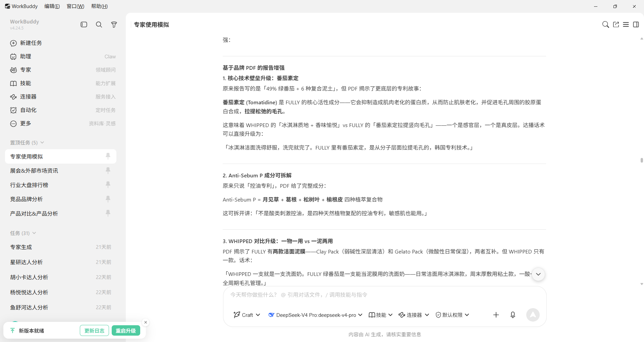Screen dimensions: 644x342
Task: Unpin the 展会&外部市场资讯 task
Action: (108, 170)
